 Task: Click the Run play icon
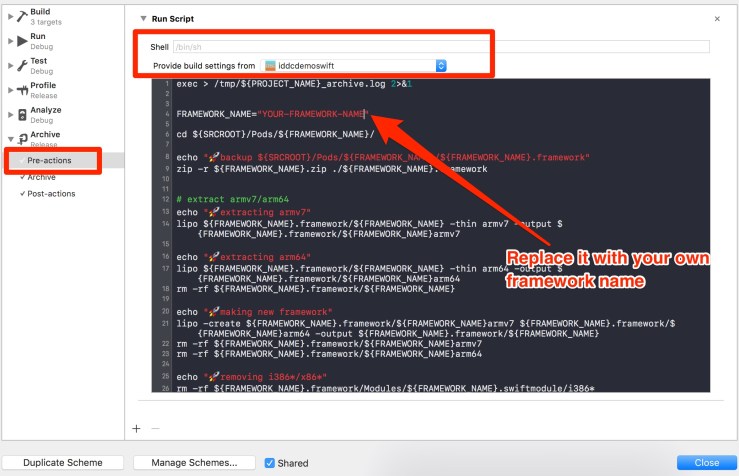click(21, 41)
